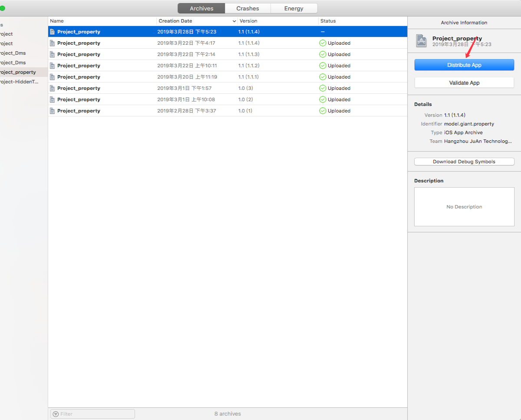Click creation date 2019年3月22日 上午10:11
Viewport: 521px width, 420px height.
187,66
